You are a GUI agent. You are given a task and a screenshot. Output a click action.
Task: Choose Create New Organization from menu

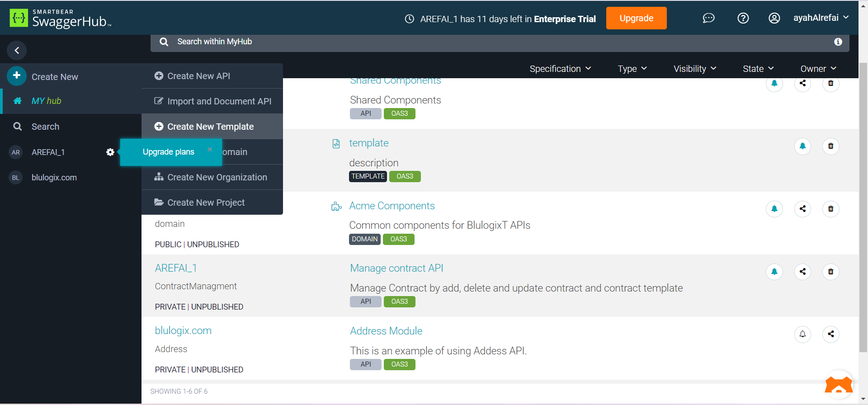[217, 177]
